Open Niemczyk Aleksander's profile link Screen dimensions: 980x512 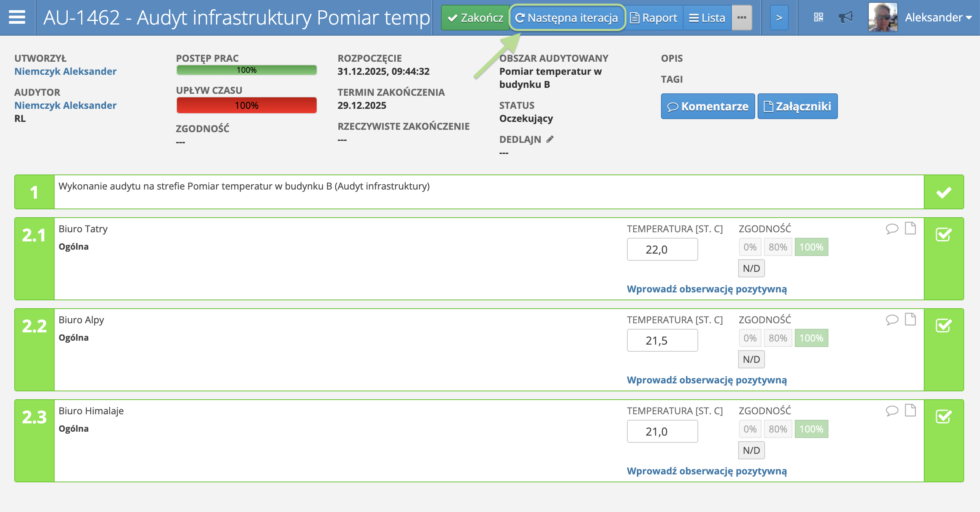pos(65,71)
